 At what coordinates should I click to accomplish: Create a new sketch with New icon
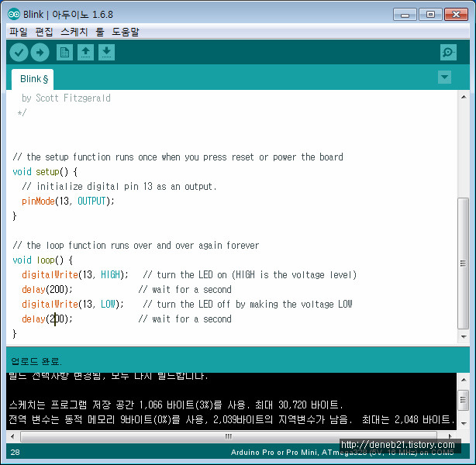coord(64,53)
